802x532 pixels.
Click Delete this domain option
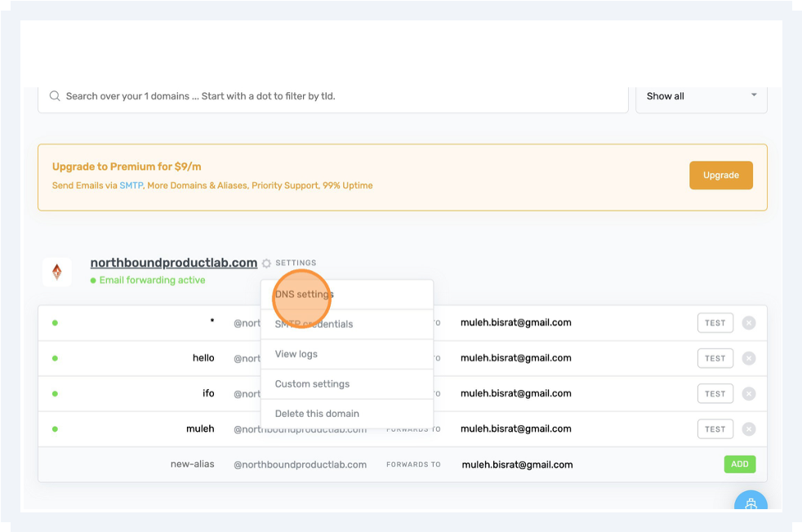point(317,414)
